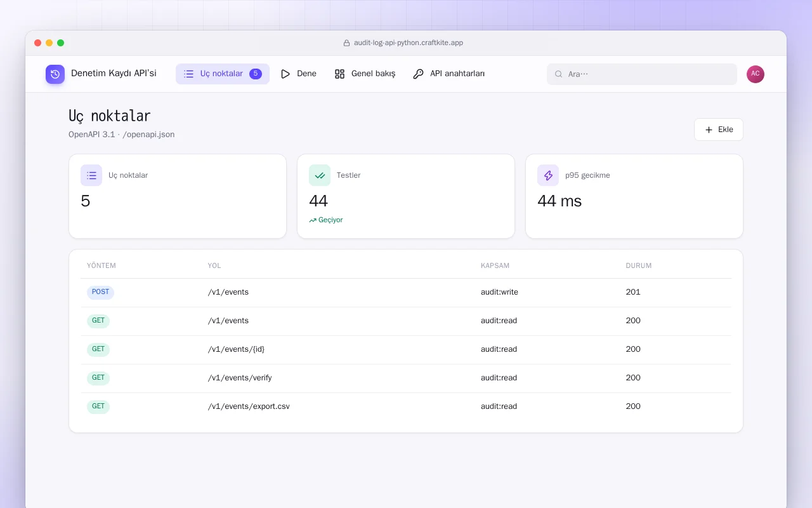This screenshot has width=812, height=508.
Task: Select the /v1/events/verify row
Action: click(x=406, y=378)
